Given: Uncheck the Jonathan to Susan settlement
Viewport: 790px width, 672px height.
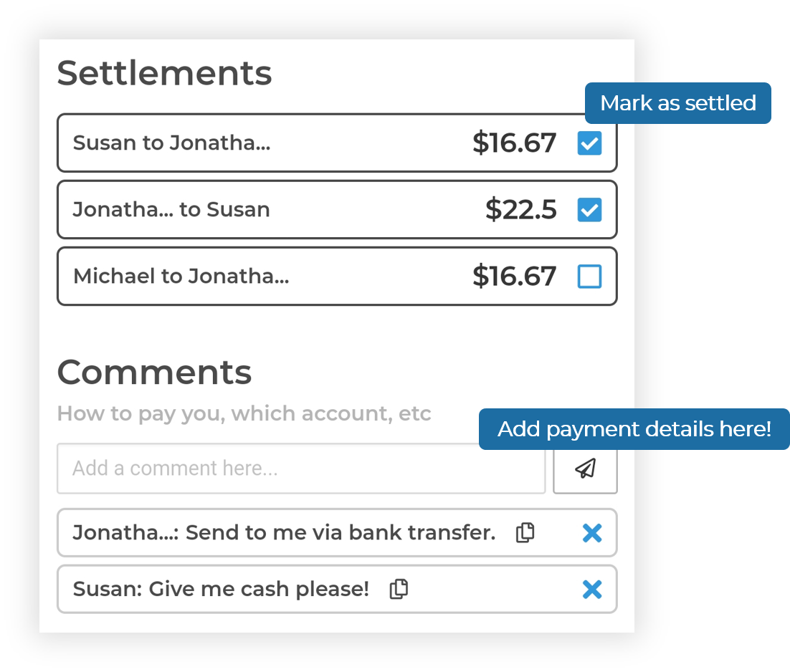Looking at the screenshot, I should click(x=589, y=209).
